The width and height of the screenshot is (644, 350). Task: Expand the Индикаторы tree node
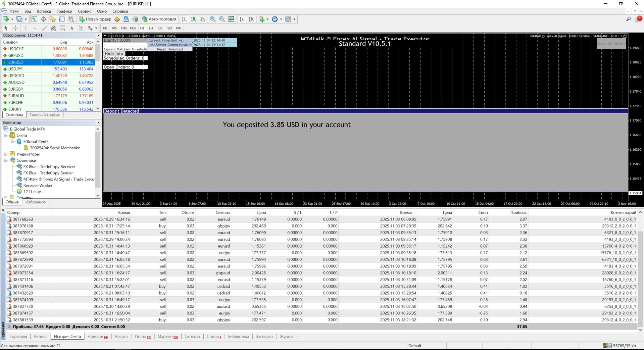[x=6, y=154]
